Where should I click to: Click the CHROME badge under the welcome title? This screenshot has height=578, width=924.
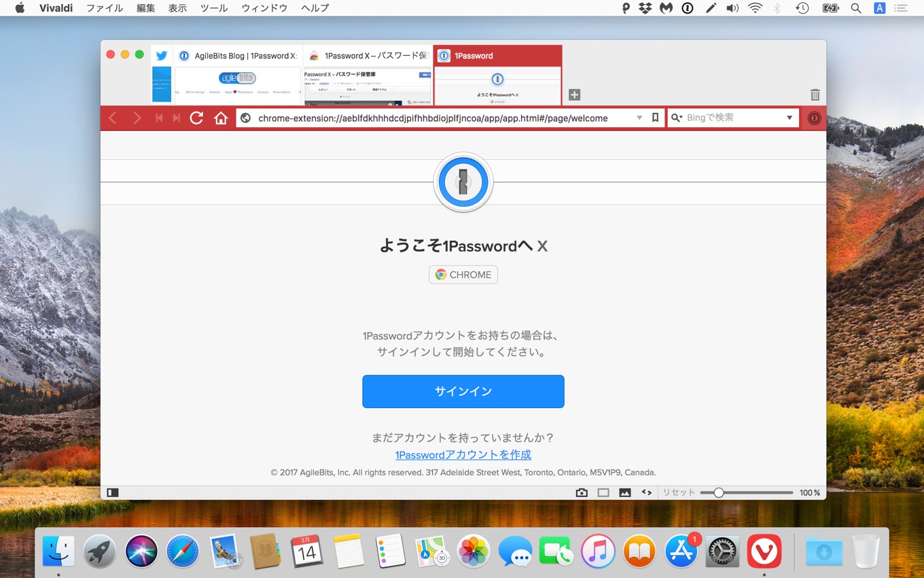click(x=463, y=275)
